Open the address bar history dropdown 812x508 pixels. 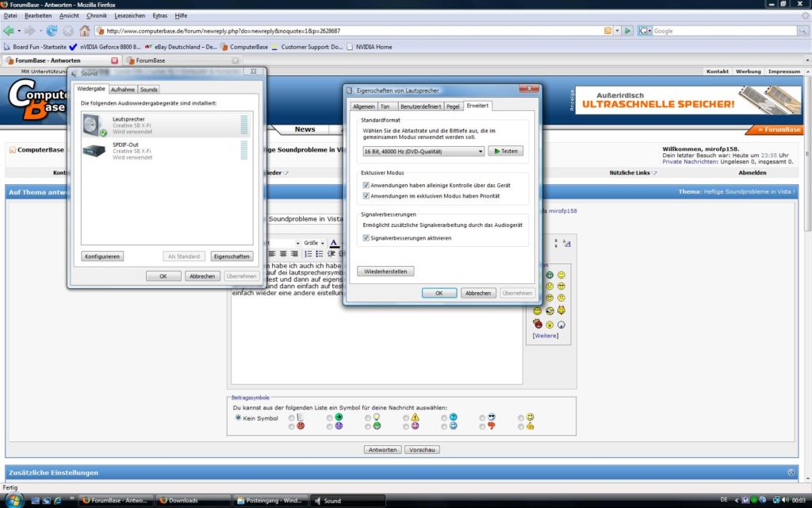(617, 31)
